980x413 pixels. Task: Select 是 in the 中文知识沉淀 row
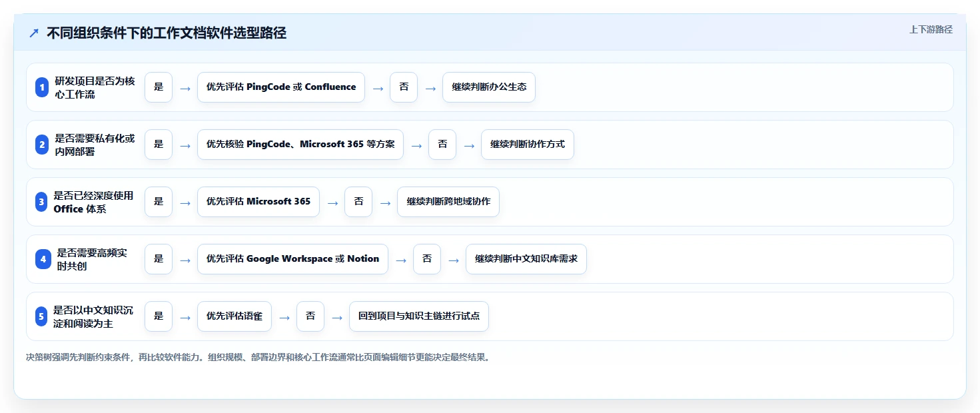pyautogui.click(x=159, y=316)
